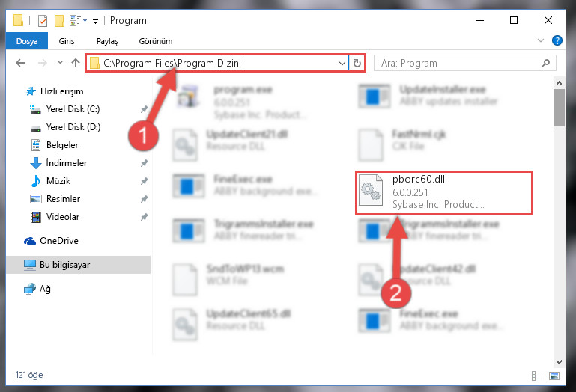Expand the address bar history dropdown
This screenshot has width=576, height=392.
click(x=342, y=63)
